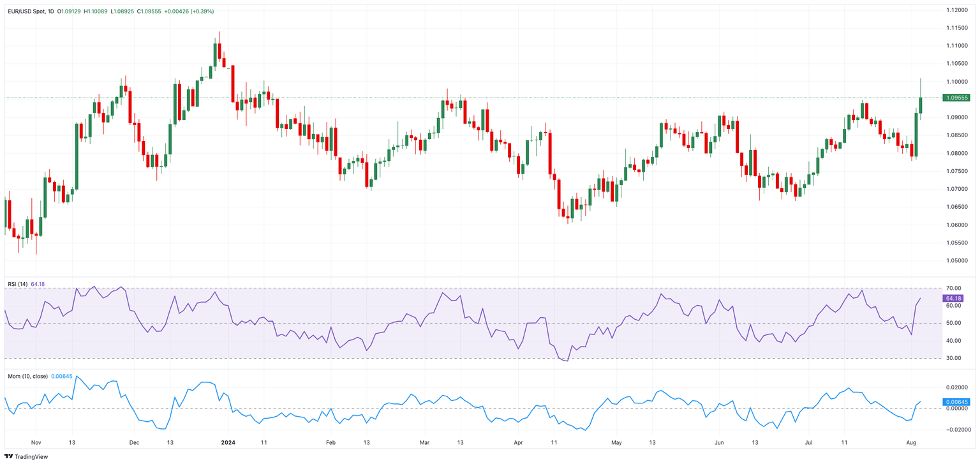Click the TradingView logo icon
Viewport: 980px width, 464px height.
point(9,456)
